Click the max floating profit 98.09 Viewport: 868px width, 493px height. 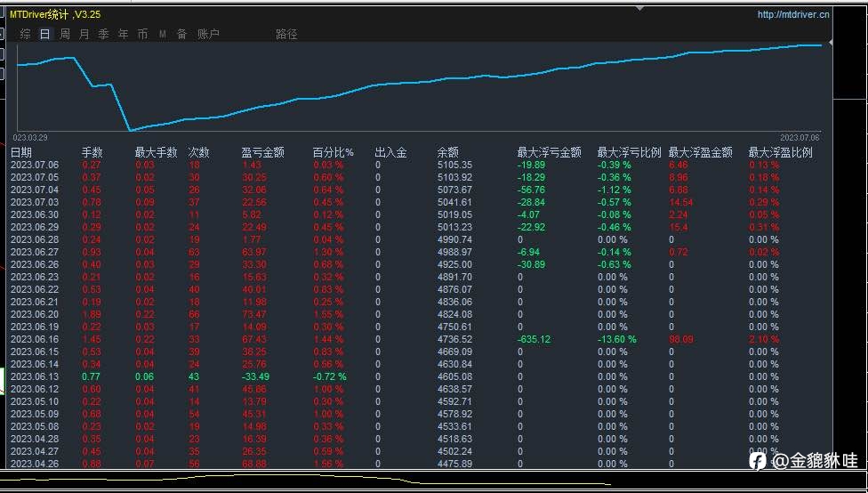pos(681,339)
